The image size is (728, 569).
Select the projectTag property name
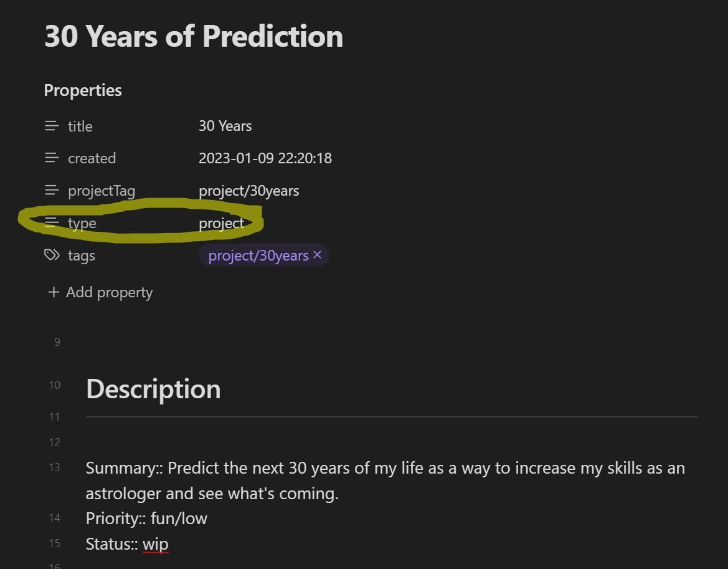click(101, 191)
